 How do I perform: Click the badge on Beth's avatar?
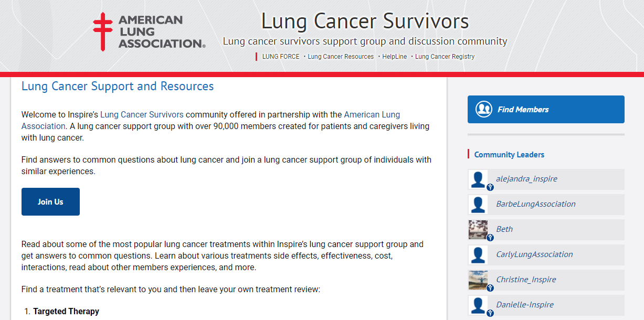pyautogui.click(x=490, y=238)
